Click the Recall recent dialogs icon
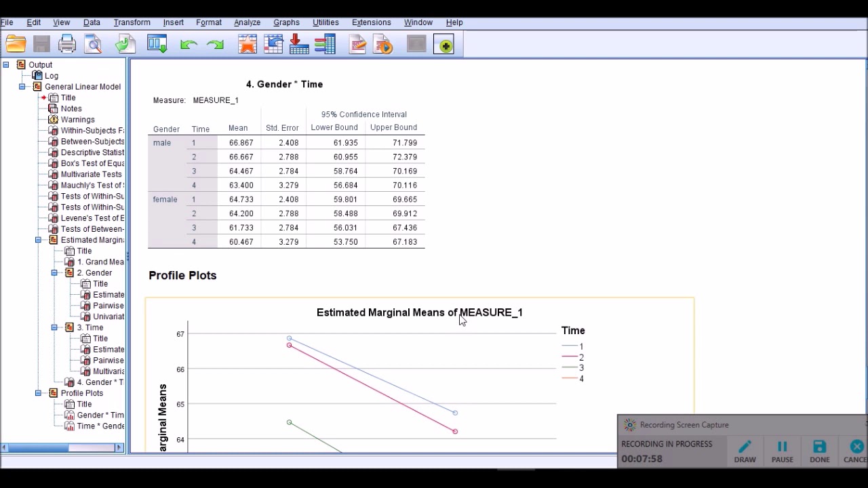868x488 pixels. pos(157,45)
